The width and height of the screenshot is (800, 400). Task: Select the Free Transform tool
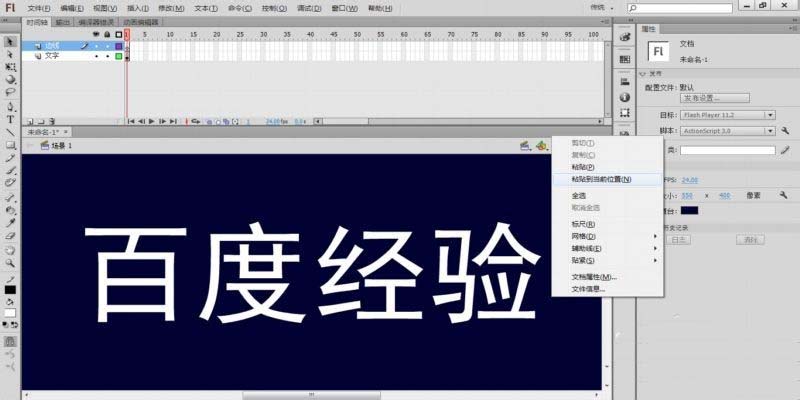pyautogui.click(x=10, y=67)
